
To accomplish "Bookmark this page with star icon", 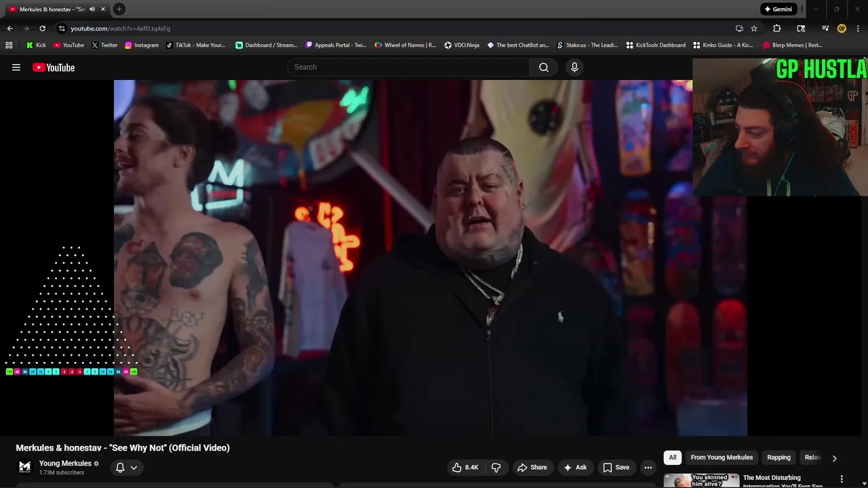I will click(x=753, y=28).
